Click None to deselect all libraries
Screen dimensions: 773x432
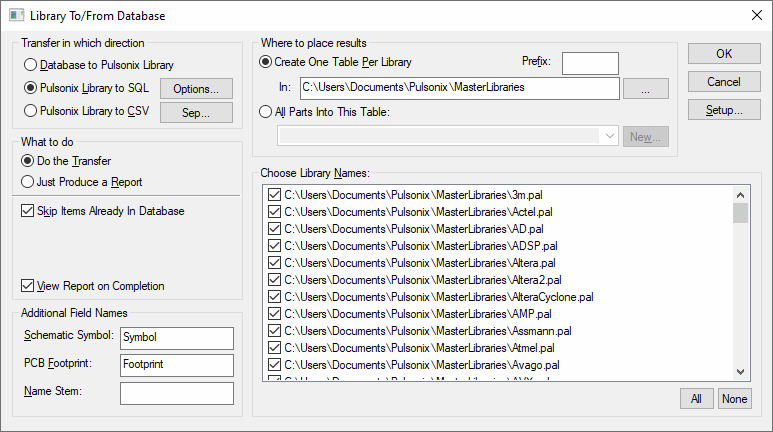pyautogui.click(x=734, y=399)
